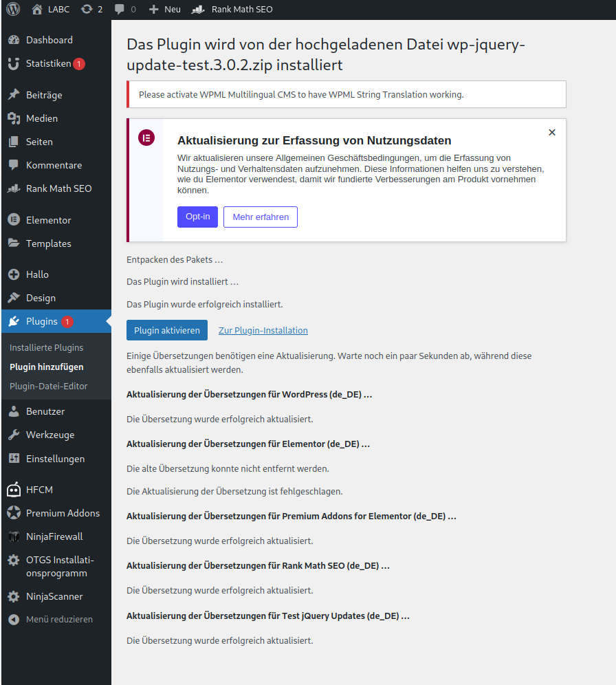Screen dimensions: 616x685
Task: Click the Plugins red update badge
Action: pos(67,322)
